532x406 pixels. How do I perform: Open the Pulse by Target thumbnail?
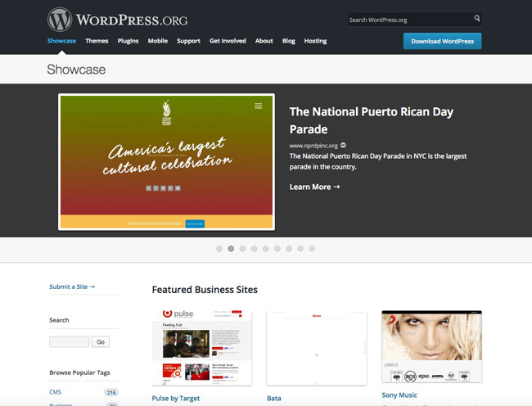pyautogui.click(x=202, y=348)
